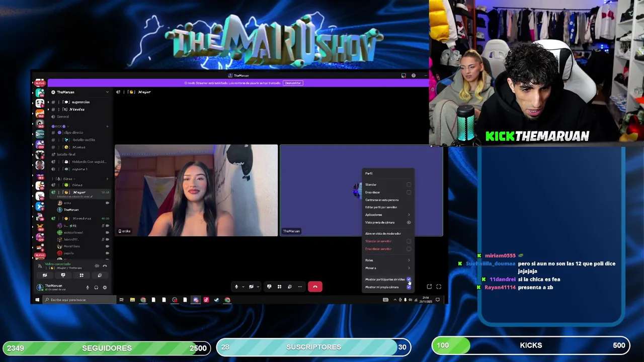Open the Windows Start menu
Screen dimensions: 644x362
pos(37,300)
